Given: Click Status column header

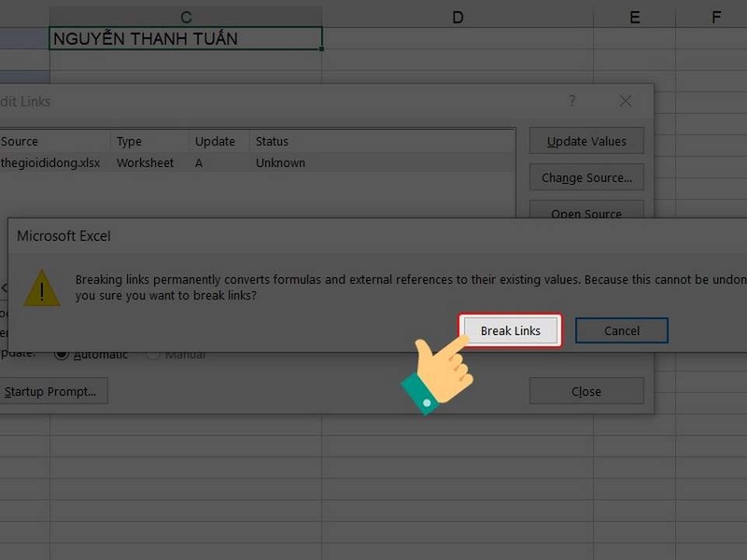Looking at the screenshot, I should 382,142.
